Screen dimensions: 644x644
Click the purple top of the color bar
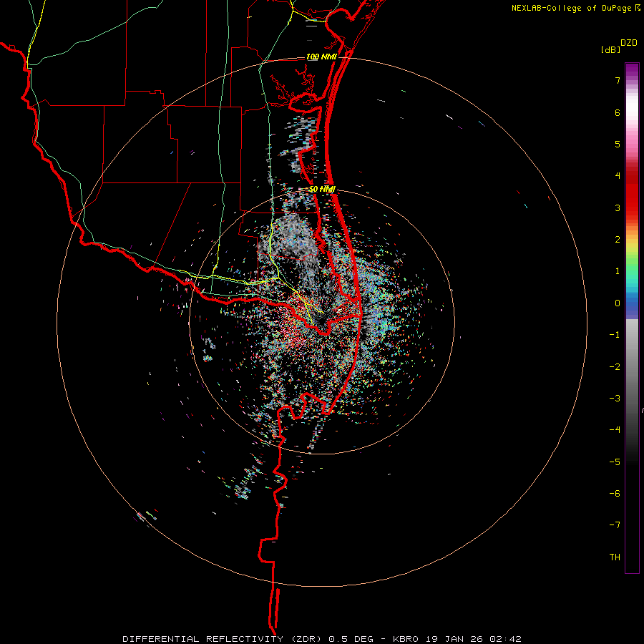click(x=632, y=71)
